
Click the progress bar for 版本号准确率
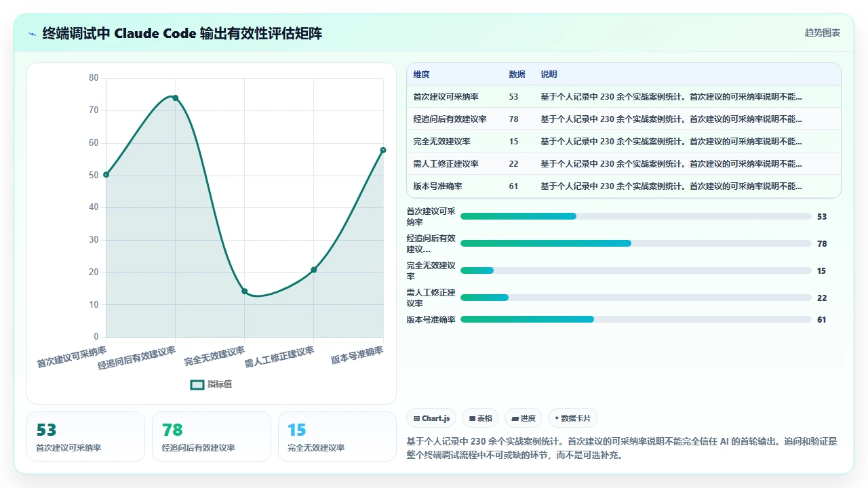(636, 319)
